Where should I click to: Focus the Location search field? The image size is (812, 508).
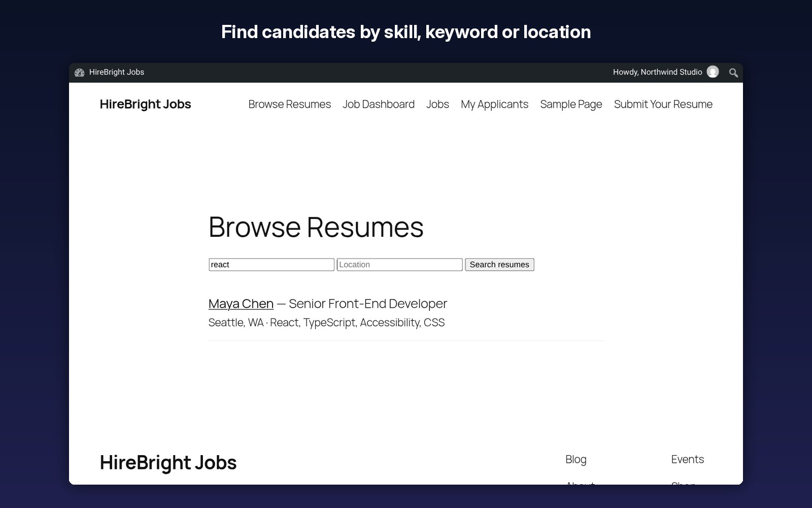pos(400,265)
